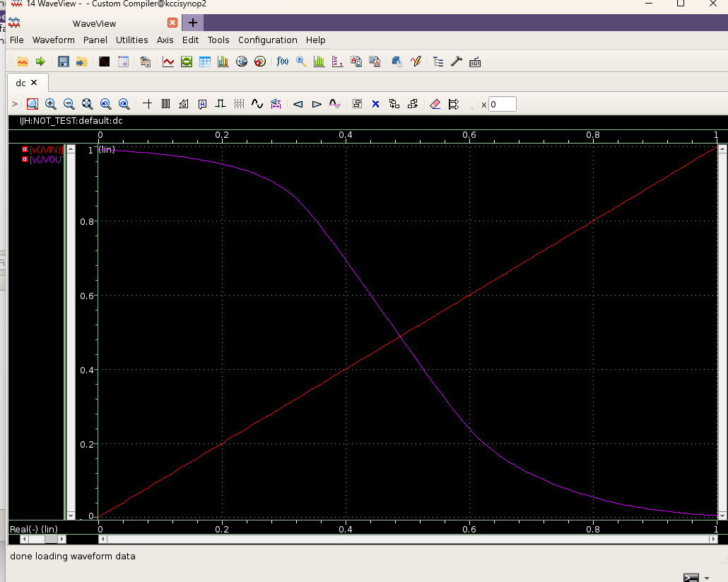
Task: Click the red checkmark pencil icon
Action: click(416, 62)
